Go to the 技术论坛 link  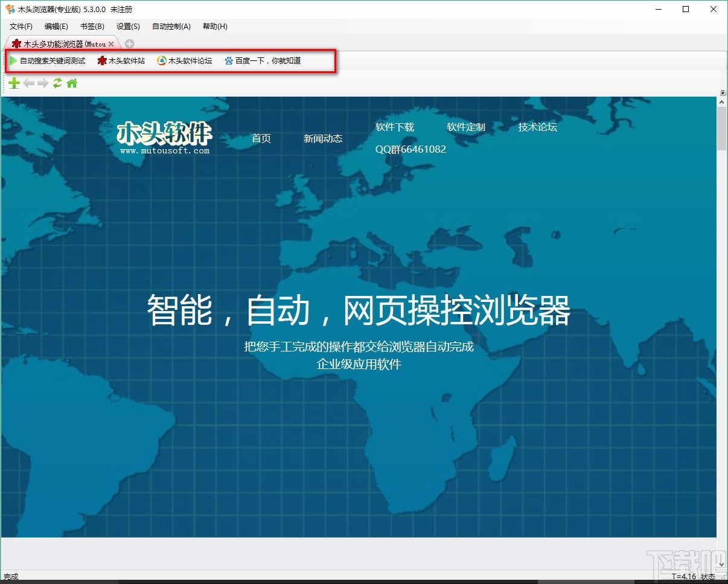click(x=537, y=127)
